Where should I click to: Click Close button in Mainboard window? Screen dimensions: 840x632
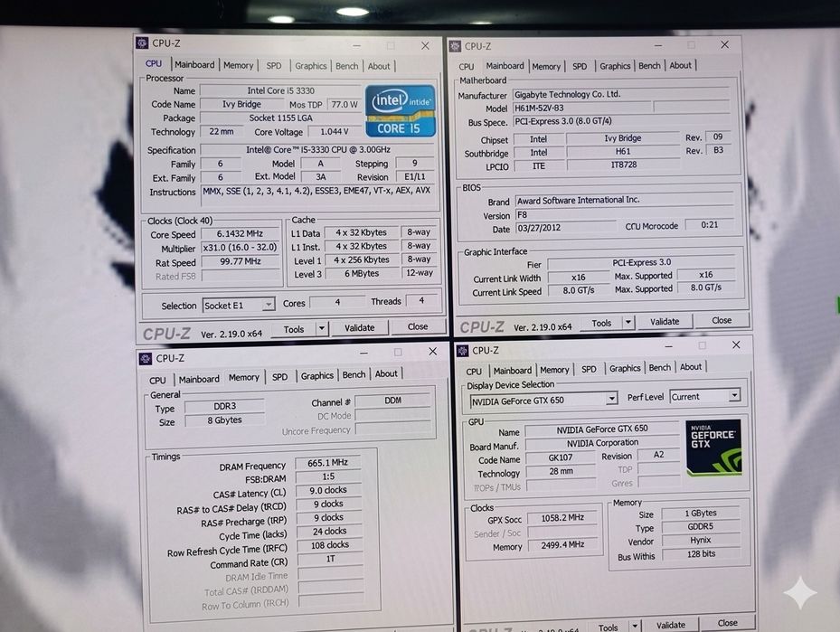tap(722, 320)
